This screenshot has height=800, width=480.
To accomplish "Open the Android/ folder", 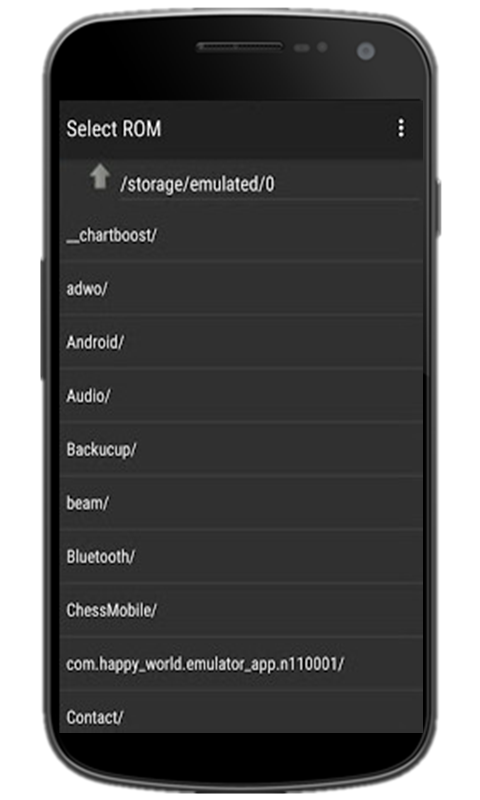I will (x=241, y=342).
